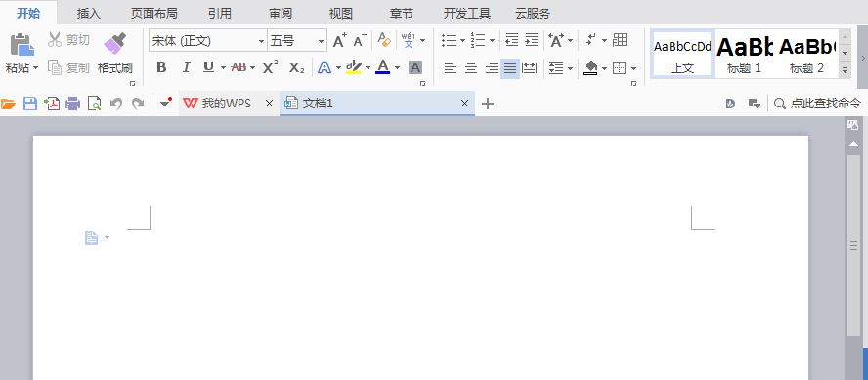Open the font color dropdown arrow

point(397,68)
